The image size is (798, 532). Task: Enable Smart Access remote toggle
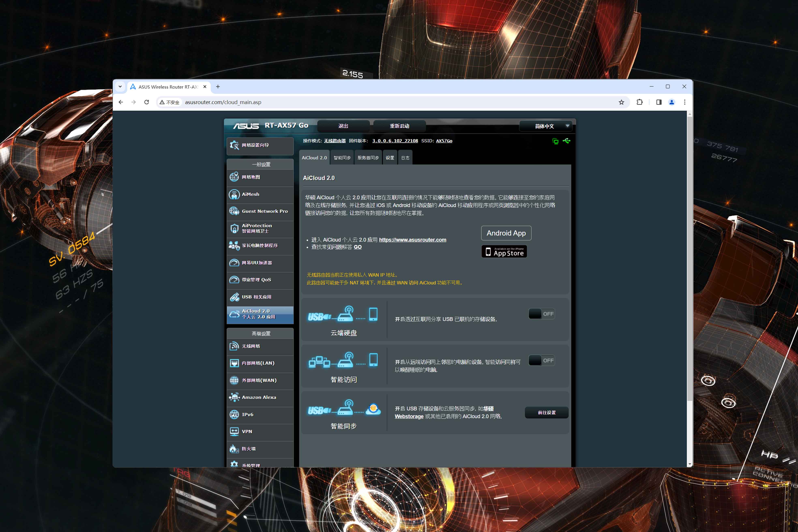pyautogui.click(x=542, y=360)
